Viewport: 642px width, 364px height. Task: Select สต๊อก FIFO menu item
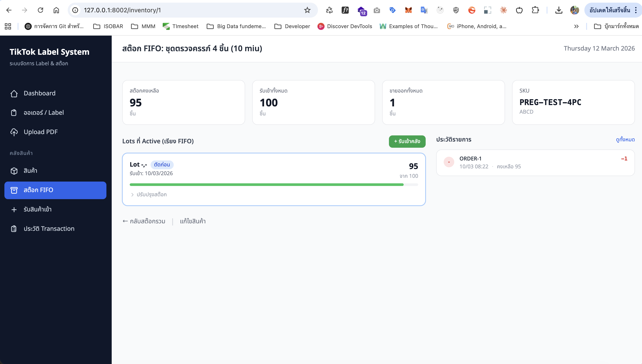(x=55, y=190)
